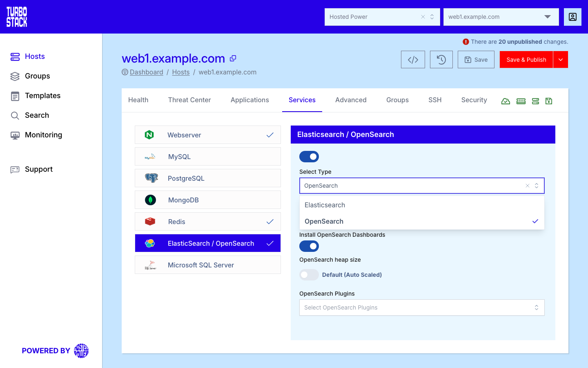588x368 pixels.
Task: Toggle Install OpenSearch Dashboards switch
Action: [309, 246]
